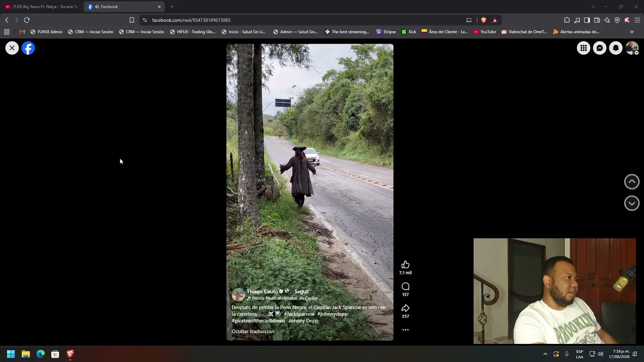This screenshot has width=644, height=362.
Task: Open Brave Rewards triangle icon
Action: 495,20
